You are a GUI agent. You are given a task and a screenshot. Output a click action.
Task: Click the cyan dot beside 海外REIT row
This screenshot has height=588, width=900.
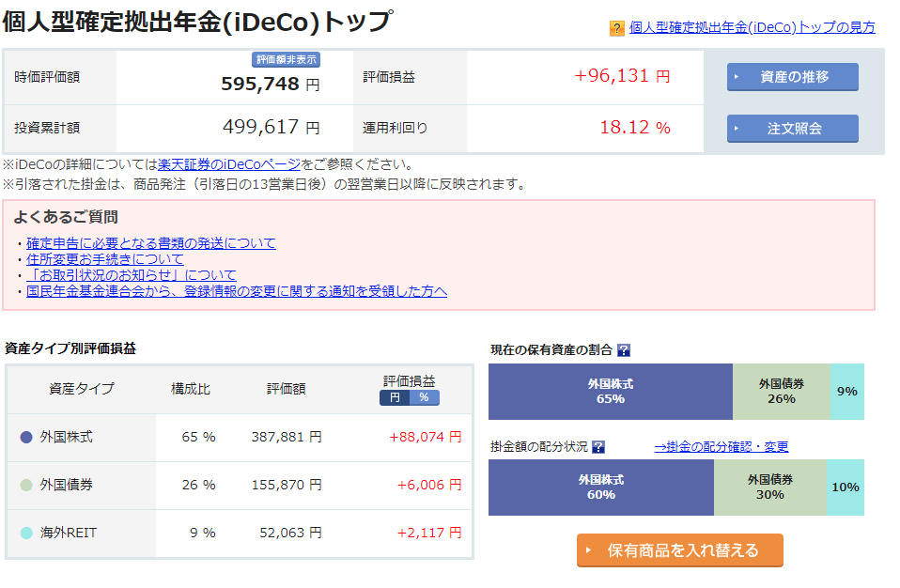coord(26,533)
